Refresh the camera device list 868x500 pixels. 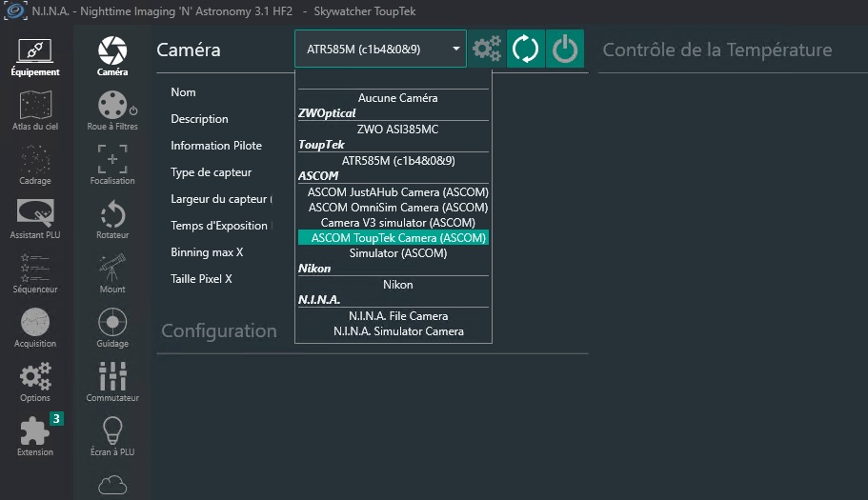pyautogui.click(x=525, y=49)
